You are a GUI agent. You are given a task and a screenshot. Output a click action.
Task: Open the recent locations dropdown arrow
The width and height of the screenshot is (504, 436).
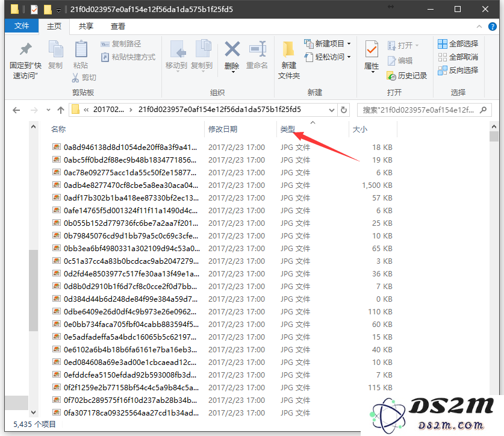(x=48, y=110)
